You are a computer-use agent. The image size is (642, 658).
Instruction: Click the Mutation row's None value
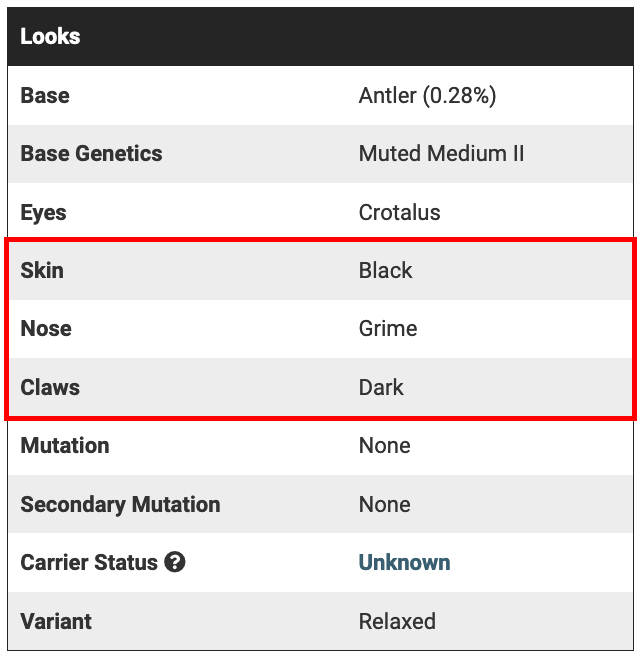384,445
